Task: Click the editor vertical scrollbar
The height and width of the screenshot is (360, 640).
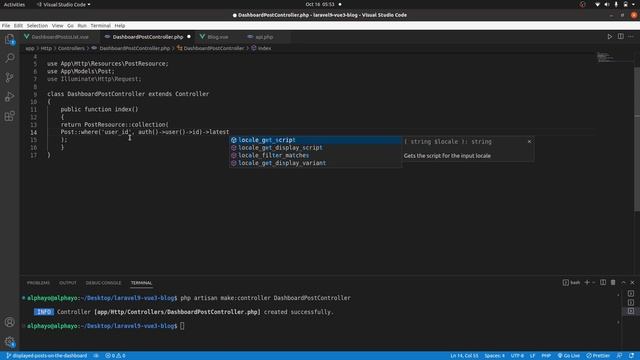Action: [x=637, y=139]
